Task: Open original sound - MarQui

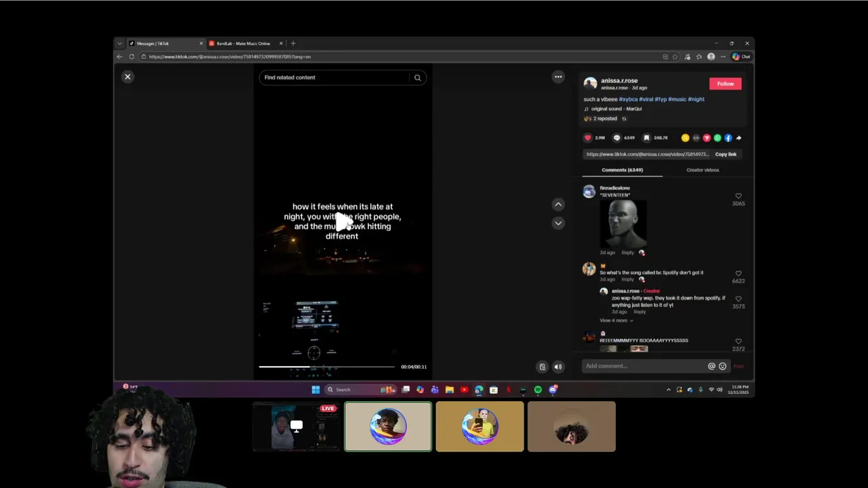Action: (616, 108)
